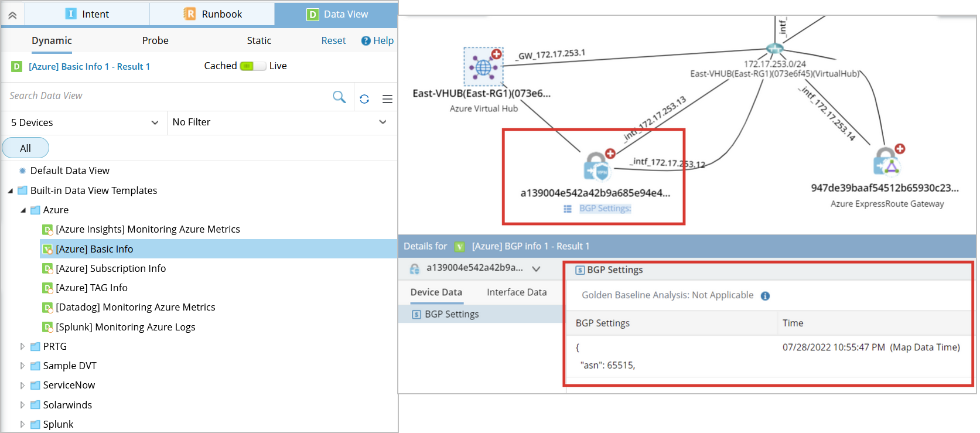This screenshot has height=433, width=980.
Task: Switch to the Interface Data tab
Action: click(516, 292)
